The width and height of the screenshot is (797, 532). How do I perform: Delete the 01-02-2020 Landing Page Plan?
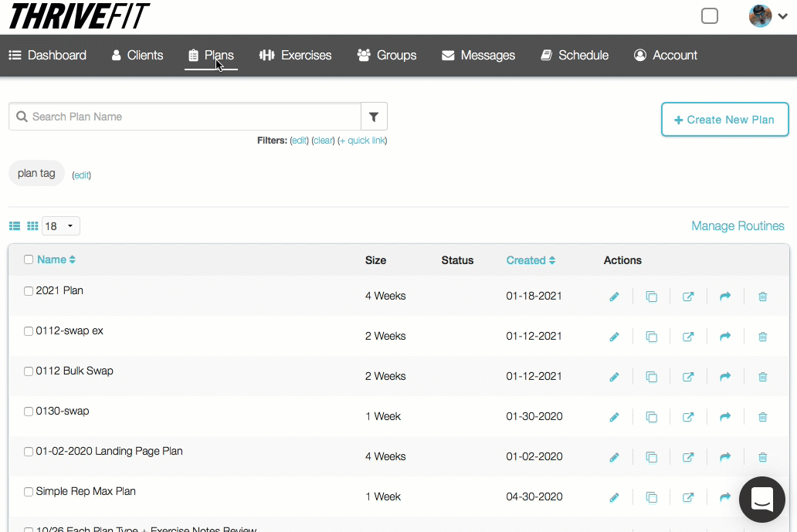[762, 457]
